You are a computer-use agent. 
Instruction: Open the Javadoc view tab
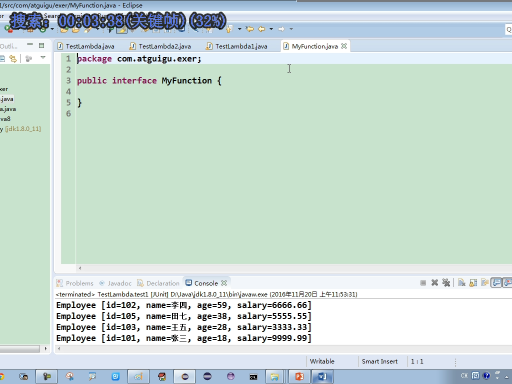[x=115, y=283]
